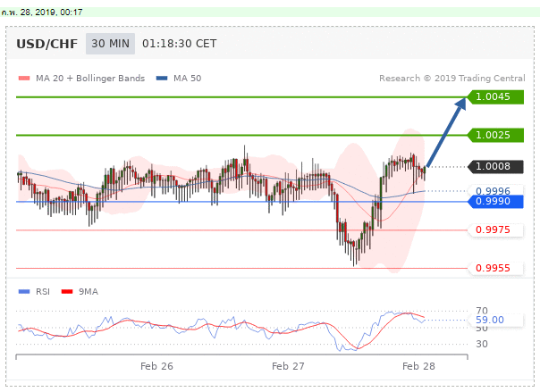Click the blue RSI legend swatch
540x392 pixels.
point(24,292)
